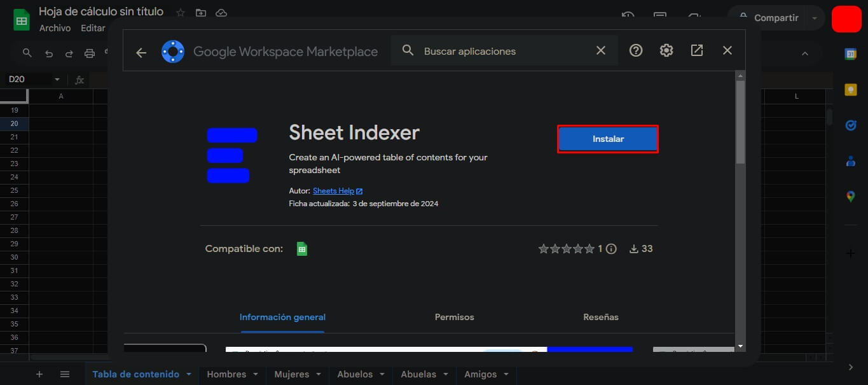Viewport: 868px width, 385px height.
Task: Open Google Tasks side panel
Action: point(851,125)
